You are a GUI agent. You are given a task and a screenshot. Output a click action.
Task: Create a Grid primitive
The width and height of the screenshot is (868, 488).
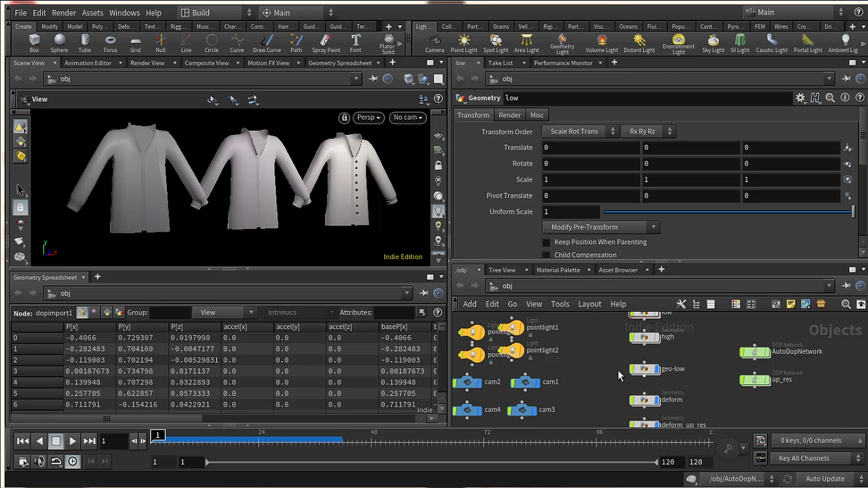click(136, 43)
